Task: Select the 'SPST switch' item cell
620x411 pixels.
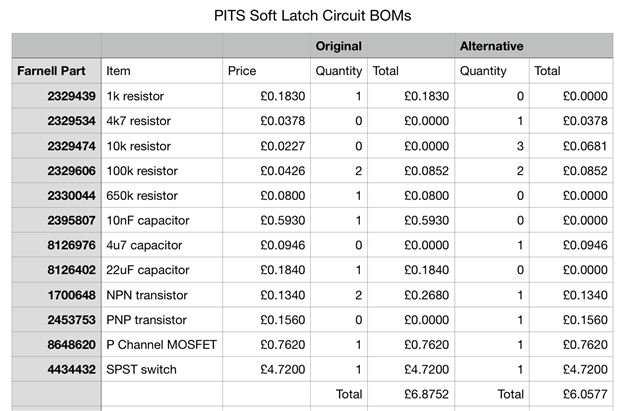Action: (161, 370)
